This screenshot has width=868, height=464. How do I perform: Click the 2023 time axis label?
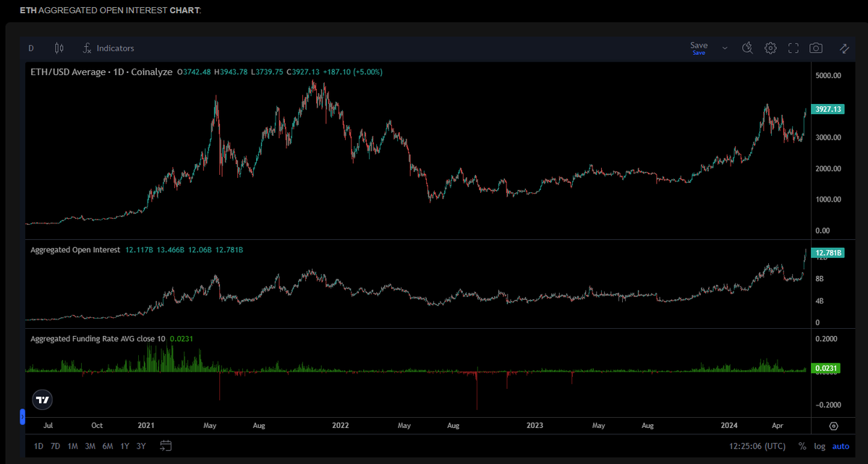pyautogui.click(x=535, y=426)
